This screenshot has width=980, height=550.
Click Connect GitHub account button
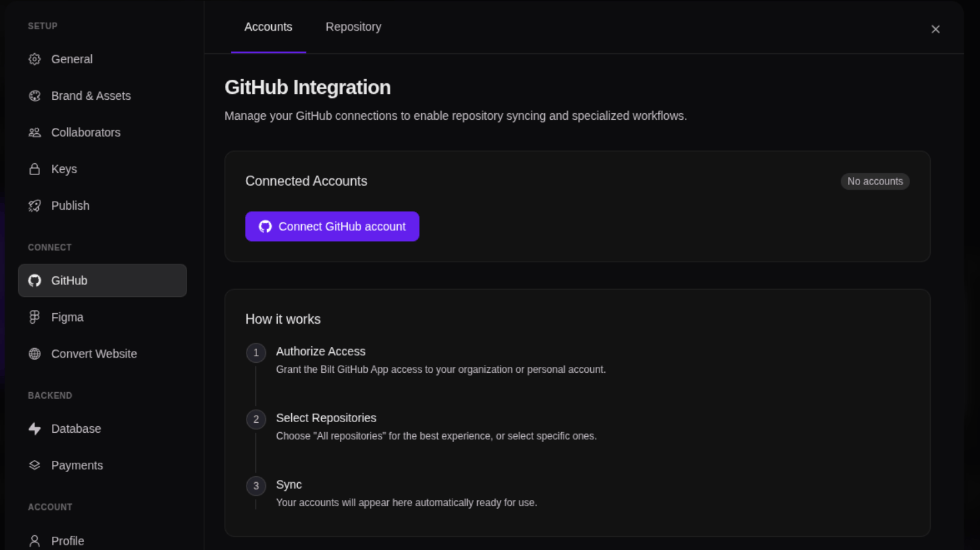click(x=332, y=226)
